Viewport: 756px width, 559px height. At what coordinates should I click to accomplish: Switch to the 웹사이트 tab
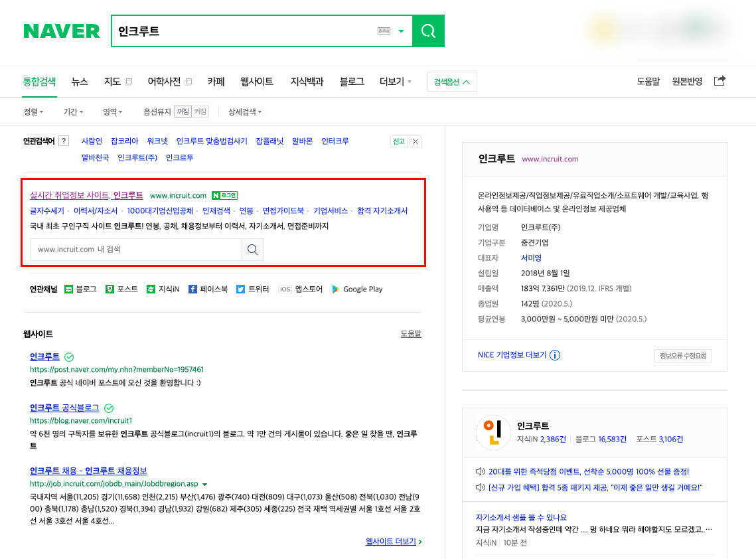click(x=256, y=82)
